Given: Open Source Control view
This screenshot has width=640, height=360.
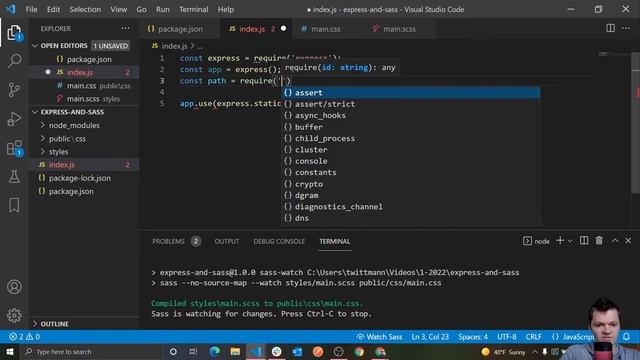Looking at the screenshot, I should 14,90.
